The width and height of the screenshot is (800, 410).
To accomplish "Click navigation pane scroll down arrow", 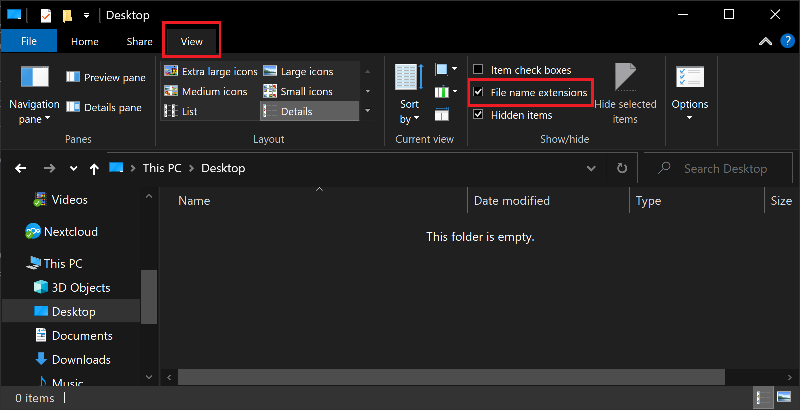I will (x=149, y=377).
